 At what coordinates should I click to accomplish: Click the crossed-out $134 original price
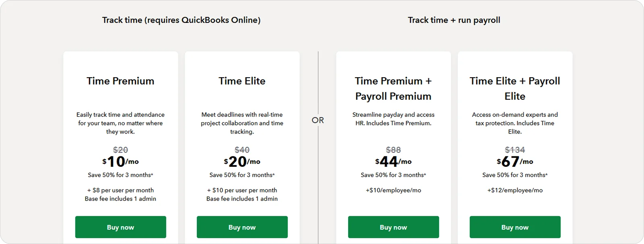coord(514,150)
